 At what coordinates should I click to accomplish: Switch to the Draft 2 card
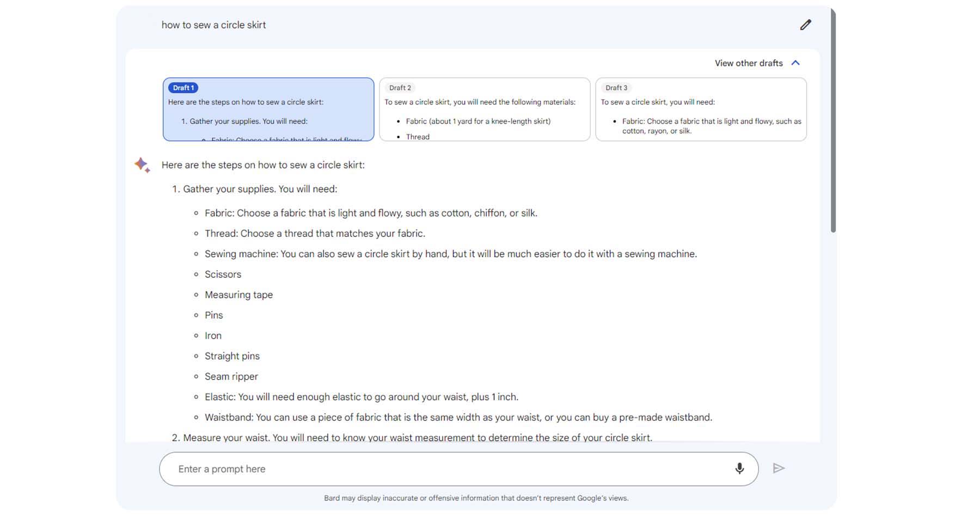tap(484, 109)
